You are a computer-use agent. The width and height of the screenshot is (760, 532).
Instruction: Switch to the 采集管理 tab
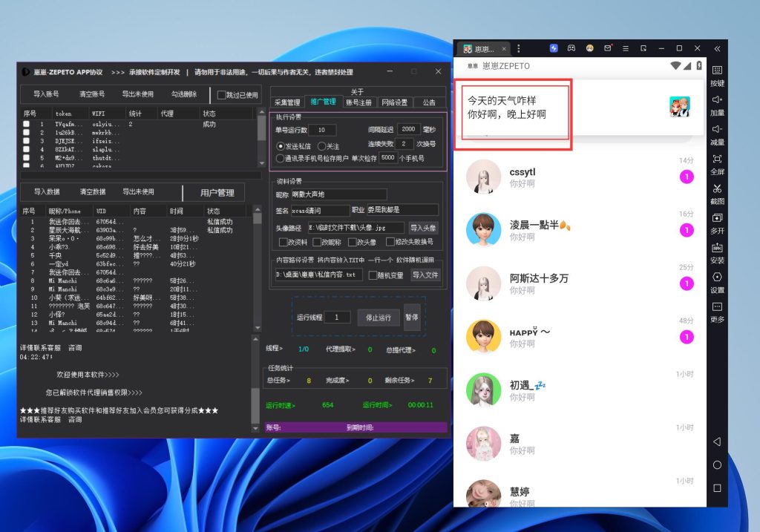coord(286,102)
